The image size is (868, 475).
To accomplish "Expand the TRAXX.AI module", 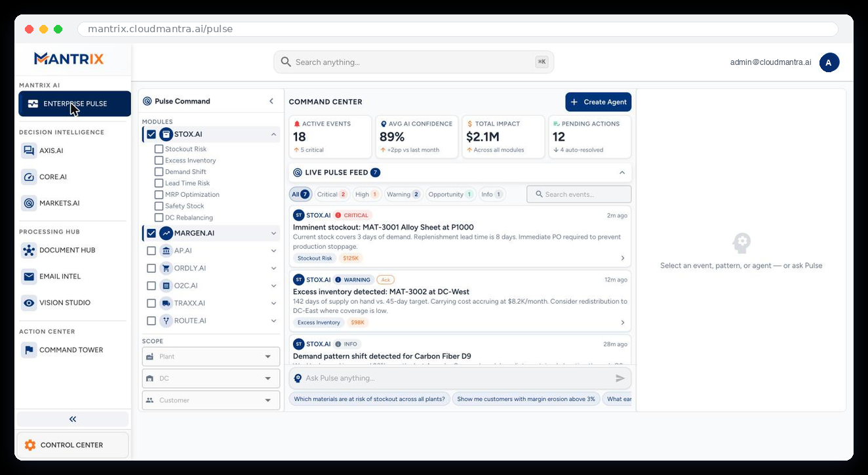I will pyautogui.click(x=273, y=303).
